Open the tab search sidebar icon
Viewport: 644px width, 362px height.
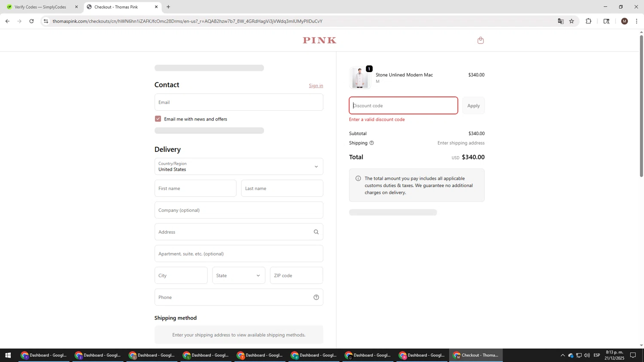pyautogui.click(x=606, y=21)
